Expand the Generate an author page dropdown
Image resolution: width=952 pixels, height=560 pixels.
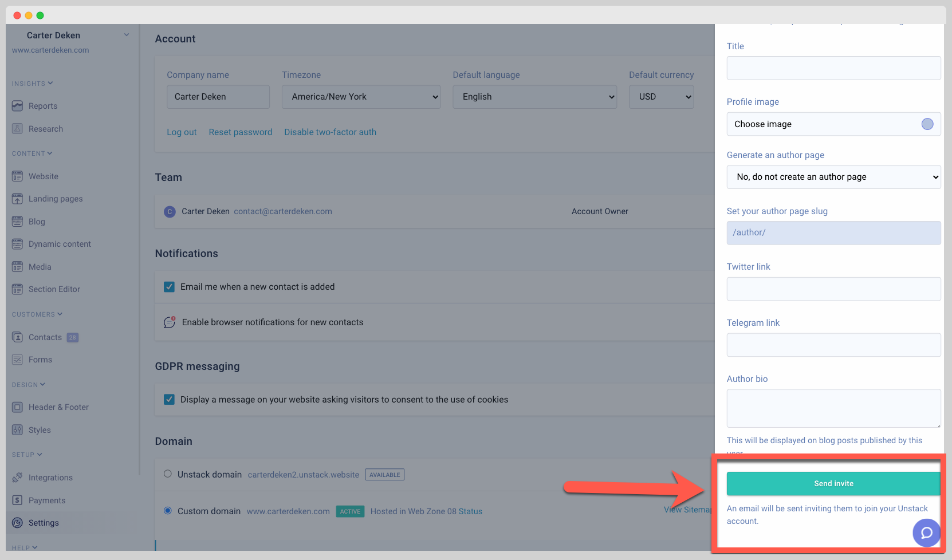(x=833, y=177)
